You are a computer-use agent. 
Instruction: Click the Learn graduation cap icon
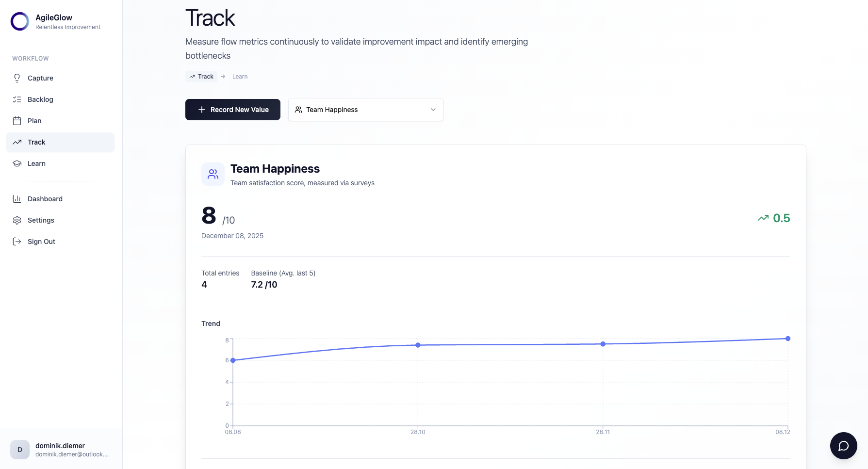pyautogui.click(x=17, y=163)
